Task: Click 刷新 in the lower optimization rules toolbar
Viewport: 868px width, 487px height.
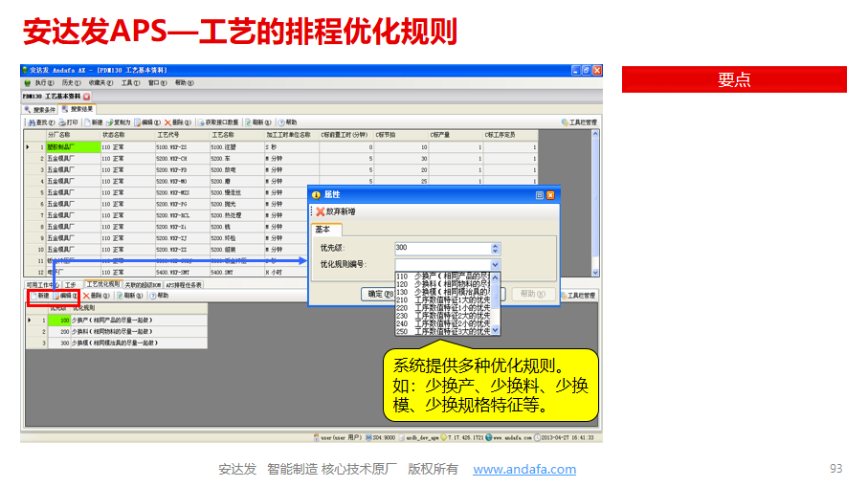Action: (x=129, y=296)
